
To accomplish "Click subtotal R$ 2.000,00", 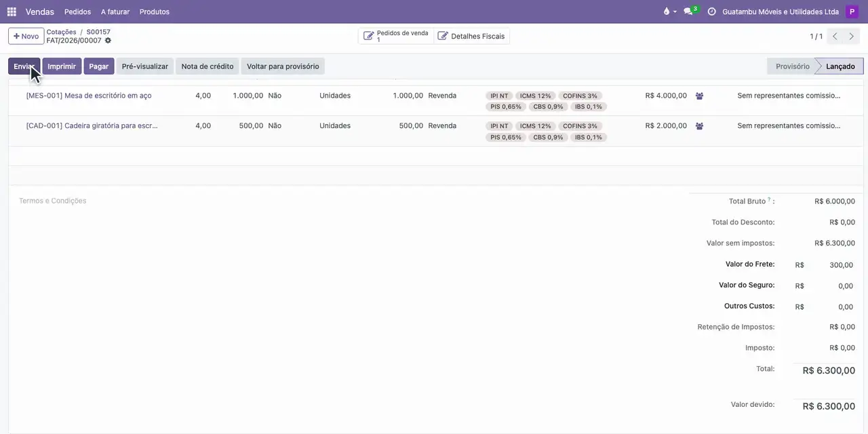I will 666,125.
